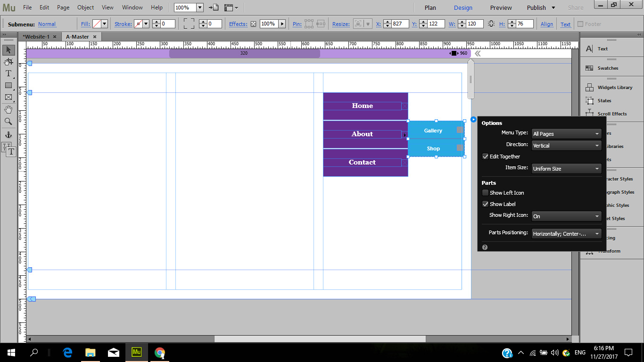This screenshot has width=644, height=362.
Task: Click the W width input field
Action: click(x=475, y=24)
